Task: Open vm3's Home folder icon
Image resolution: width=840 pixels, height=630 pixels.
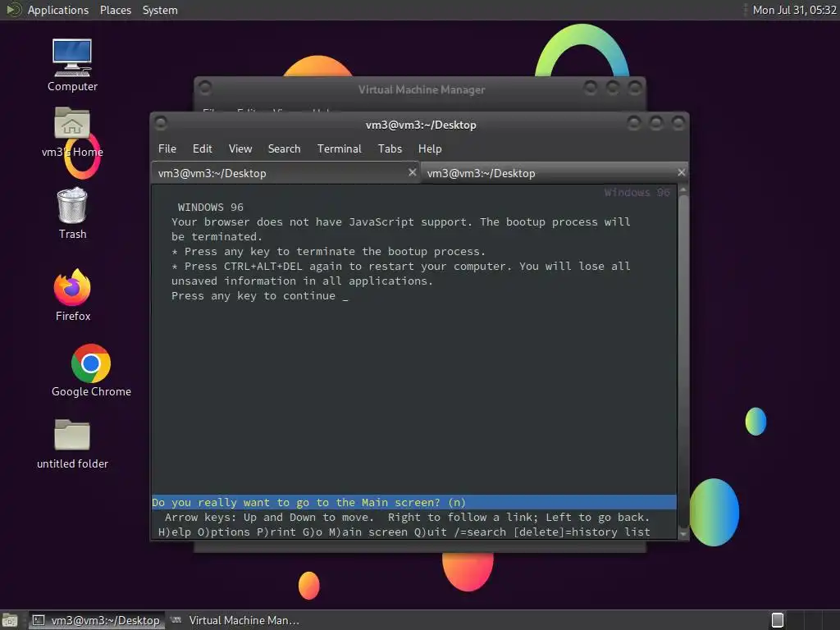Action: (72, 132)
